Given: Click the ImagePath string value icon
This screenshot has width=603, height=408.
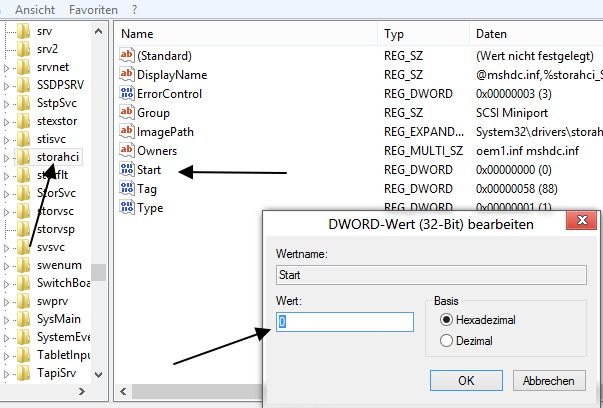Looking at the screenshot, I should [127, 132].
